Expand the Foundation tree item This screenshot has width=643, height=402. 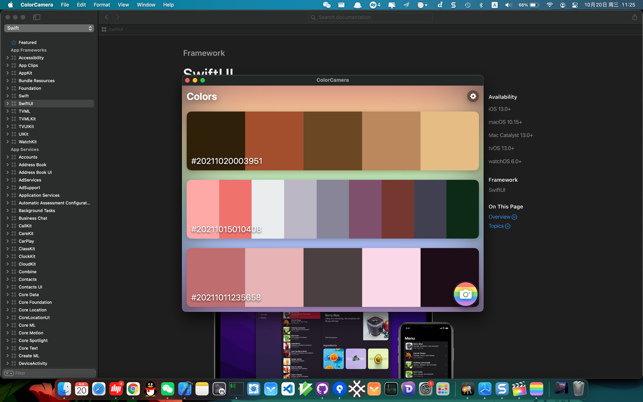coord(7,88)
